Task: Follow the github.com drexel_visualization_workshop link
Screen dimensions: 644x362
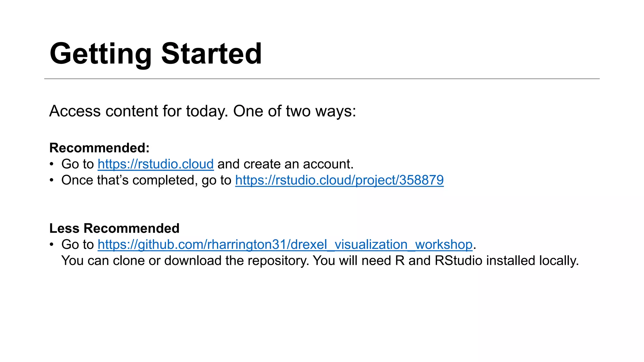Action: click(285, 245)
